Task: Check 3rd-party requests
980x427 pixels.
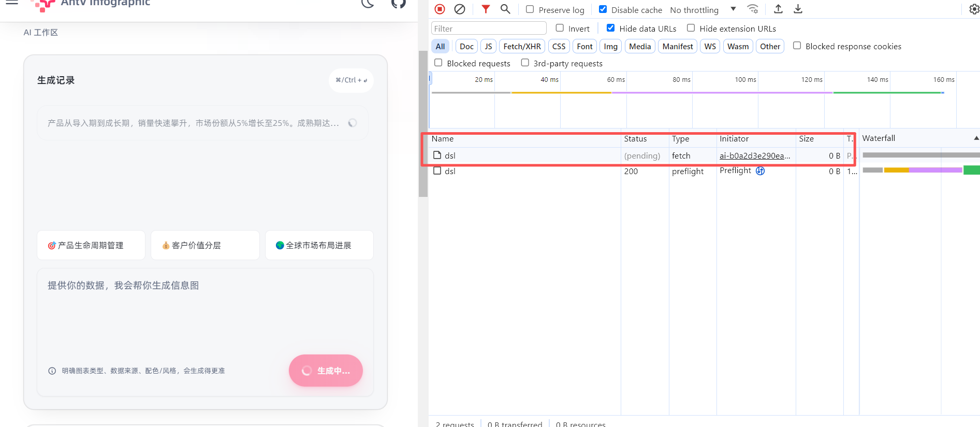Action: coord(525,63)
